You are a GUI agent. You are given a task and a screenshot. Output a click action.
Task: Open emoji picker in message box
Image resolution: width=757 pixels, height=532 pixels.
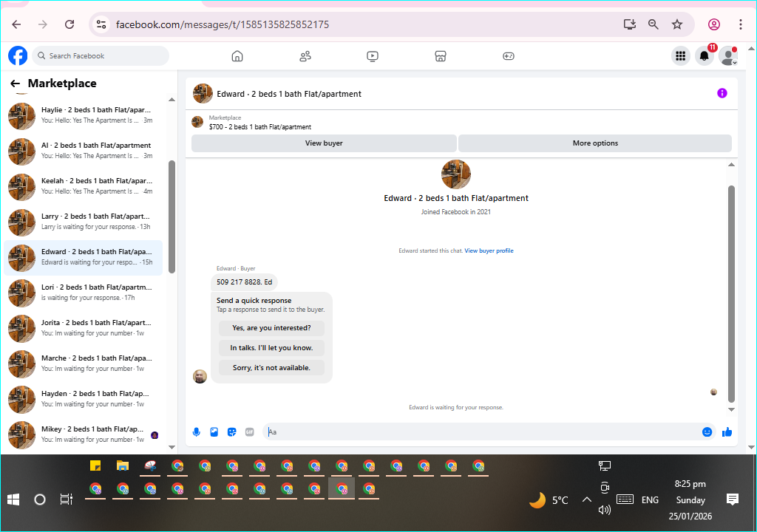click(707, 432)
